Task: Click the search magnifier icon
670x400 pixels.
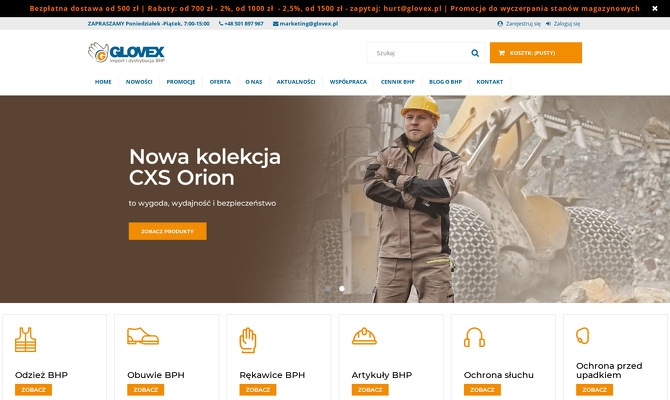Action: point(475,53)
